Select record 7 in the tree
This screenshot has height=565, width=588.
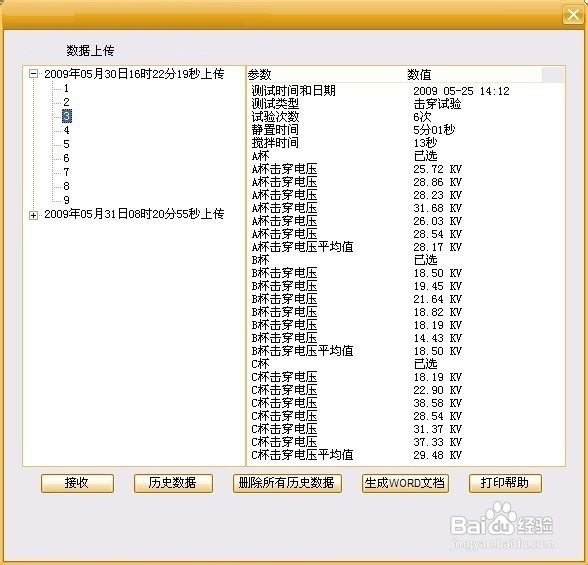66,172
